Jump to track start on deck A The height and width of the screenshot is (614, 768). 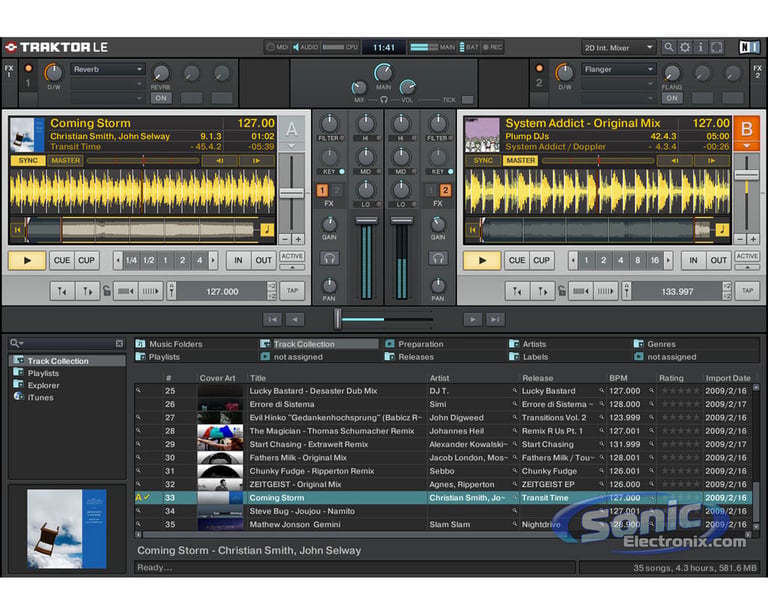point(18,230)
